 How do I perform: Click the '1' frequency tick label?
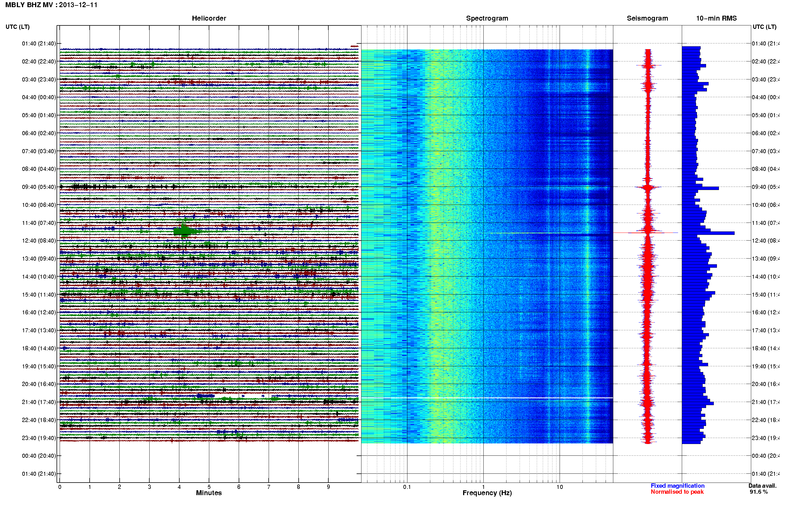(483, 487)
